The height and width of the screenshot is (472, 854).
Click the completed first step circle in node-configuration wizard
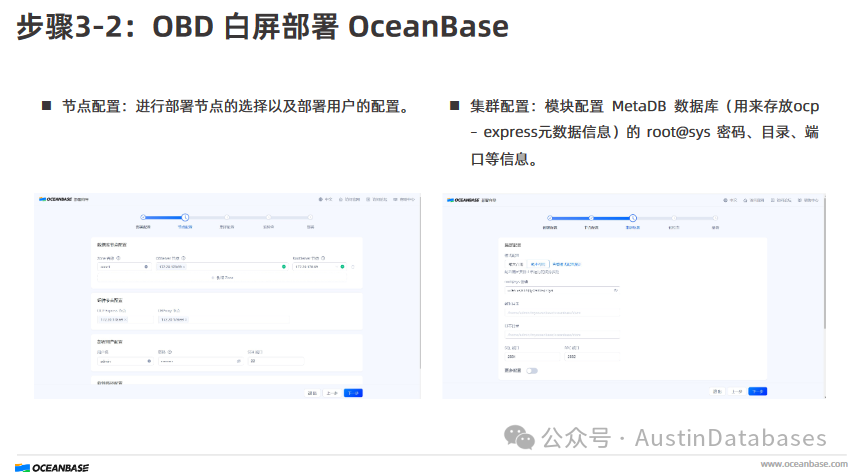143,217
